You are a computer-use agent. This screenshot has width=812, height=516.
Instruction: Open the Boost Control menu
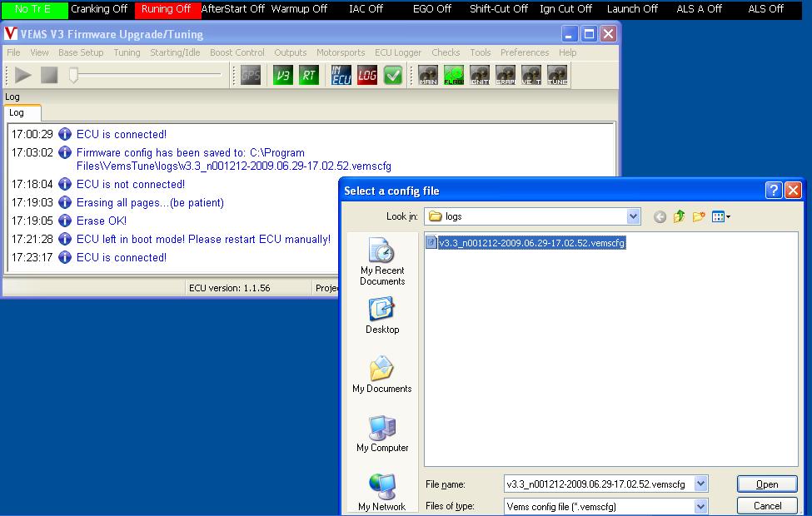[237, 52]
